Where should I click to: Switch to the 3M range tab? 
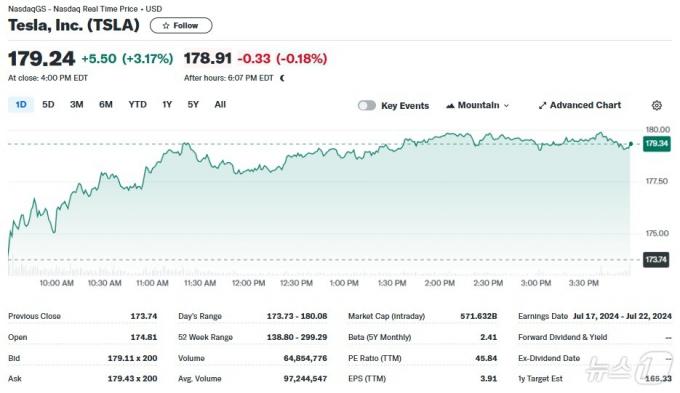(x=77, y=105)
